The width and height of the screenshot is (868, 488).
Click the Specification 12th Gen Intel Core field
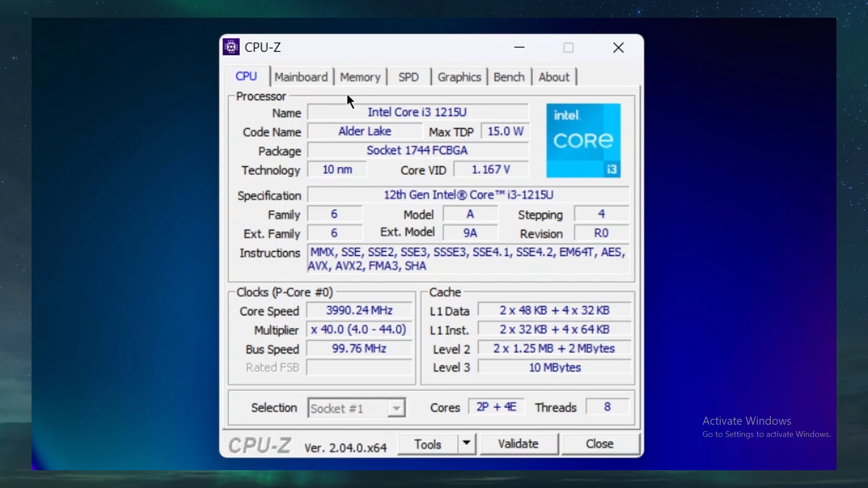tap(468, 195)
